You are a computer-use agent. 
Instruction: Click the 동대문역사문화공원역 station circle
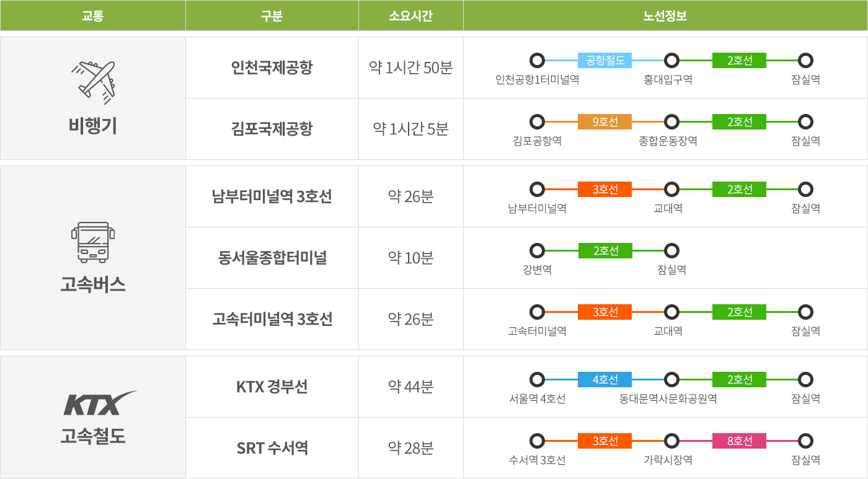pyautogui.click(x=671, y=379)
